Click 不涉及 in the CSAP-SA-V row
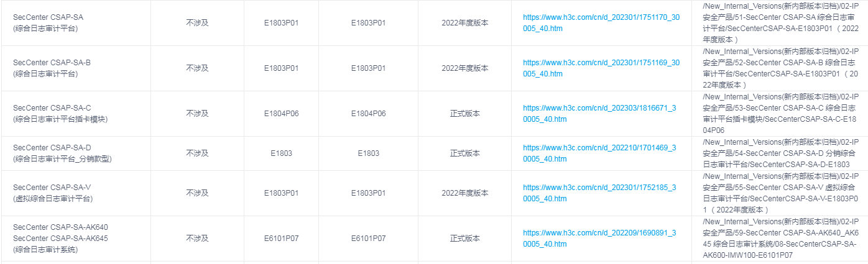The image size is (868, 264). (197, 193)
